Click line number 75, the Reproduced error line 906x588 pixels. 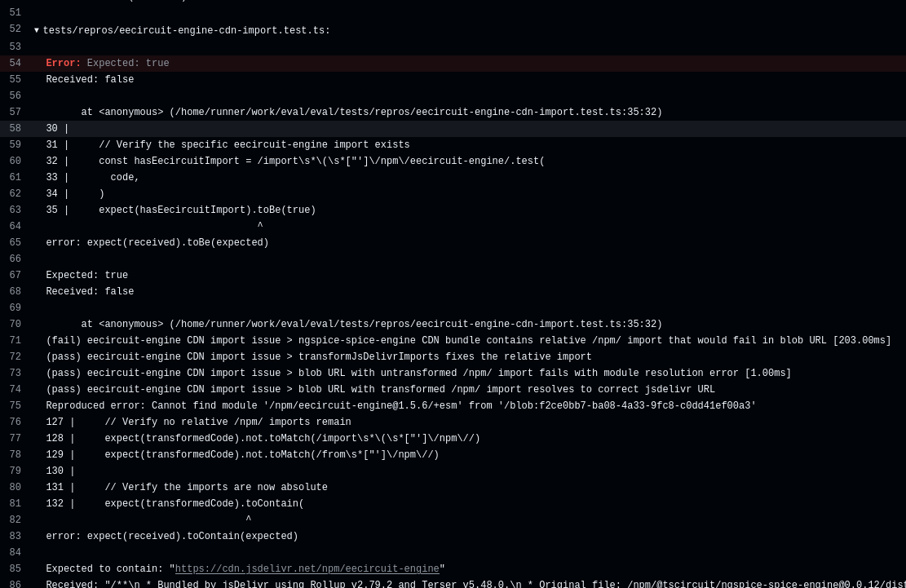(x=15, y=405)
